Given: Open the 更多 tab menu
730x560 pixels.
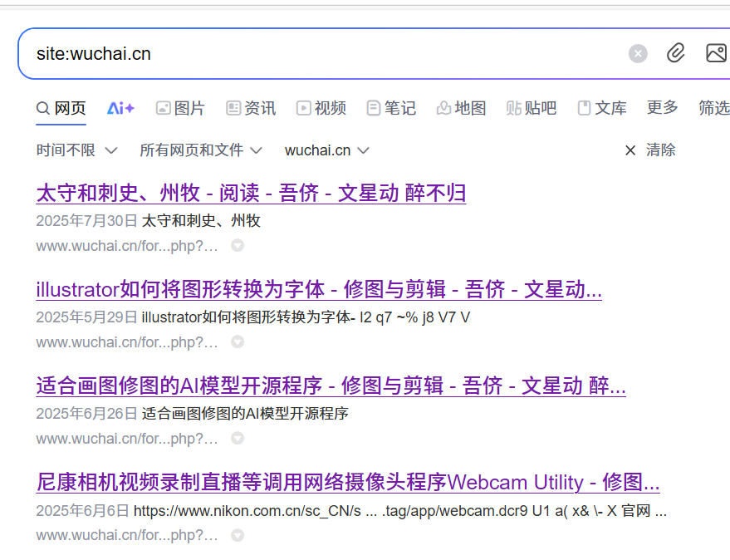Looking at the screenshot, I should 663,108.
